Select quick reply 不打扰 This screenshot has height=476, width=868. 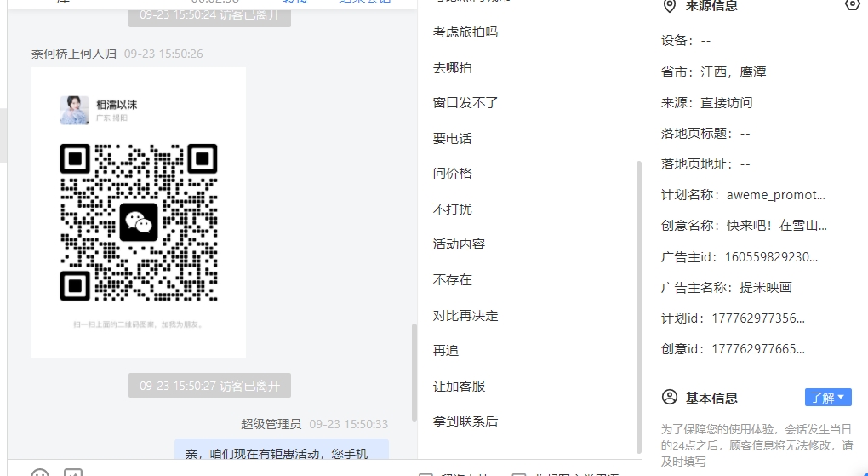coord(452,209)
